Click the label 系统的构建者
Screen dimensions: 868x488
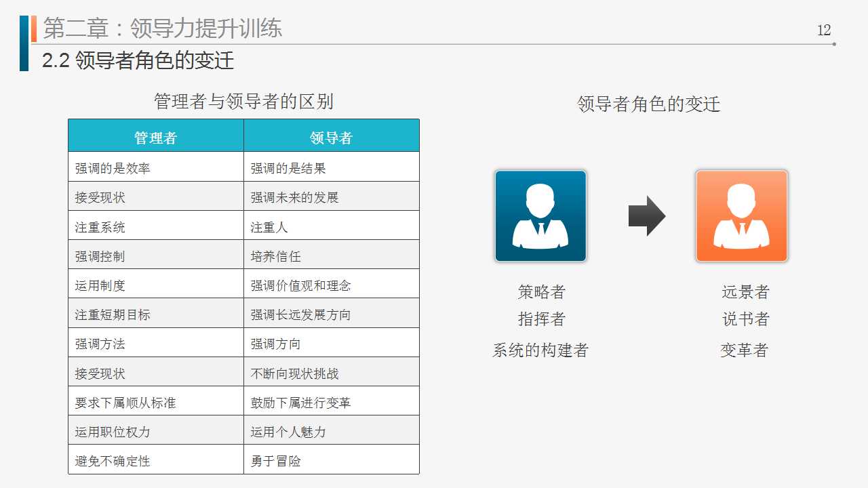click(x=540, y=350)
